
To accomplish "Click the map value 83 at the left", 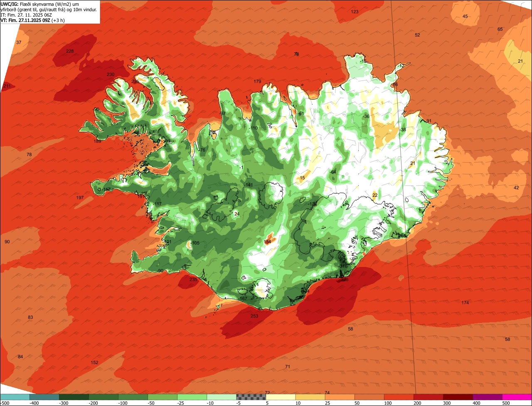I will (x=30, y=317).
